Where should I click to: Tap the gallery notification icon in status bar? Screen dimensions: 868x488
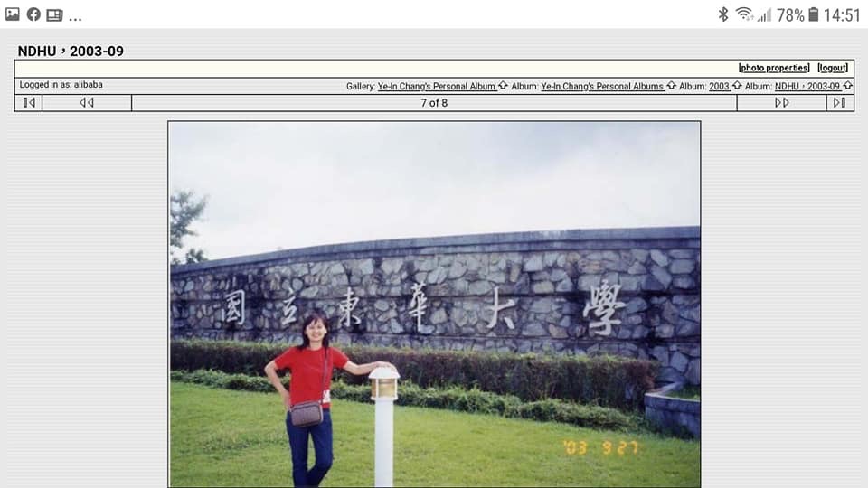point(12,14)
